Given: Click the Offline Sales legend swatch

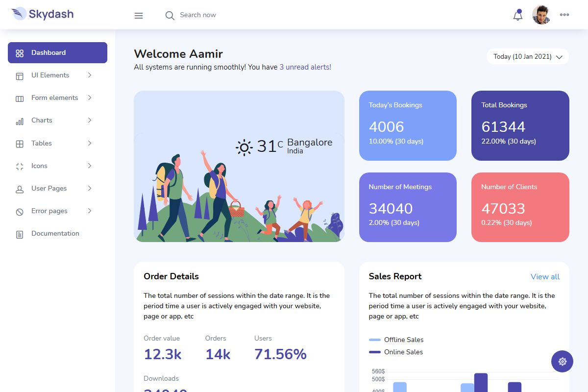Looking at the screenshot, I should (x=374, y=340).
